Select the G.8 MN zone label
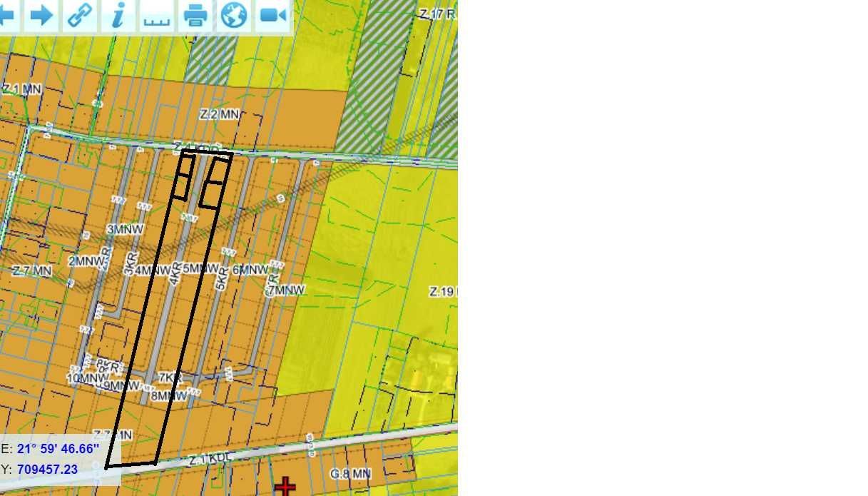Viewport: 868px width, 496px height. click(x=350, y=473)
